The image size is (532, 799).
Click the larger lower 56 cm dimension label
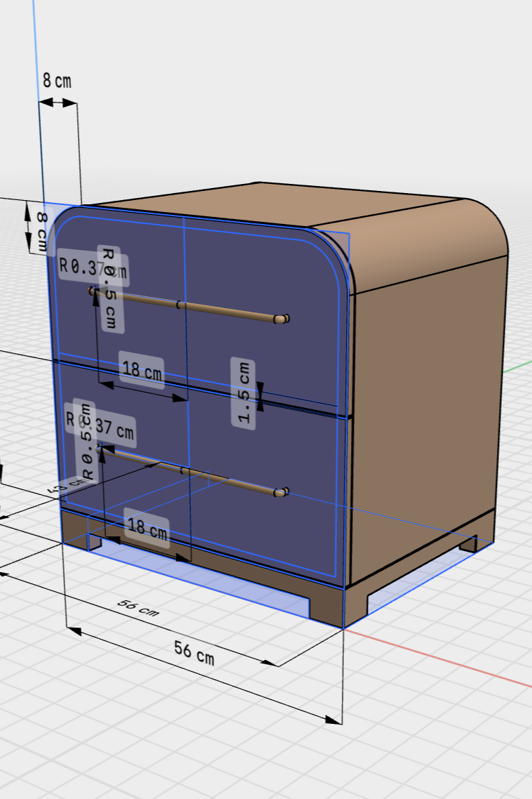pyautogui.click(x=194, y=653)
